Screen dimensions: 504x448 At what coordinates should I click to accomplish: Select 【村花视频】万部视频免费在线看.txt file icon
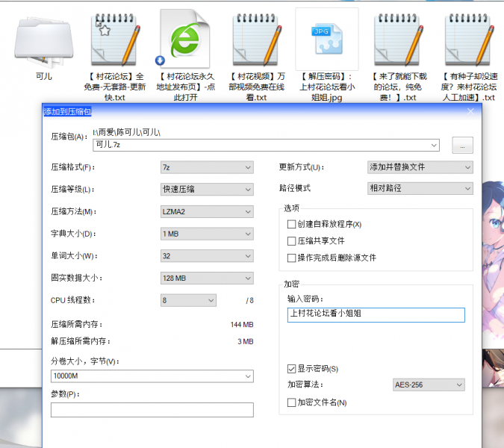point(256,40)
